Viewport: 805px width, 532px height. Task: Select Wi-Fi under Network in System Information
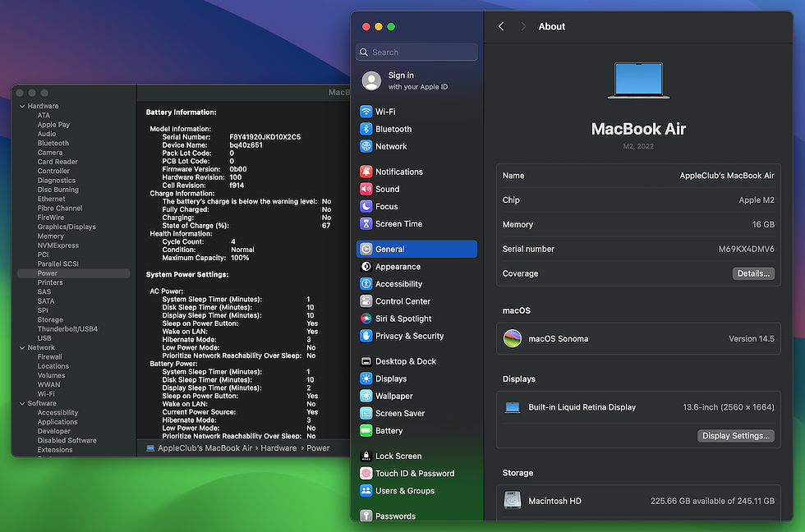(46, 394)
